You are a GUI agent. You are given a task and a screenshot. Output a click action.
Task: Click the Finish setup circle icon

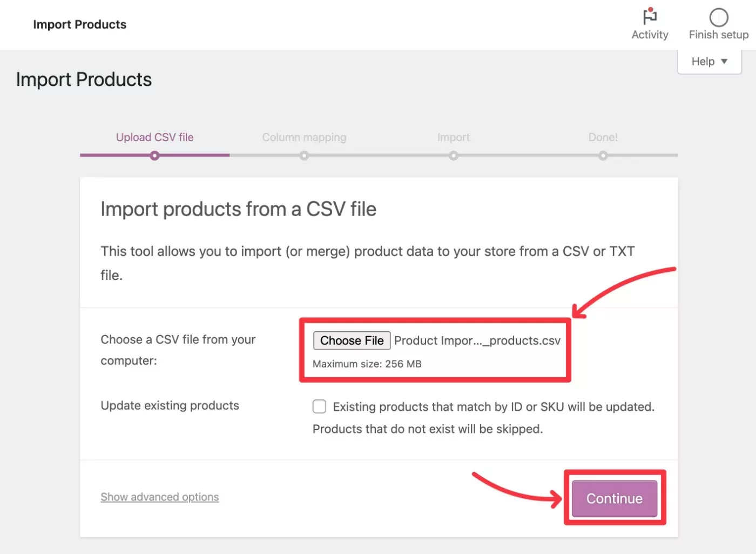coord(718,17)
